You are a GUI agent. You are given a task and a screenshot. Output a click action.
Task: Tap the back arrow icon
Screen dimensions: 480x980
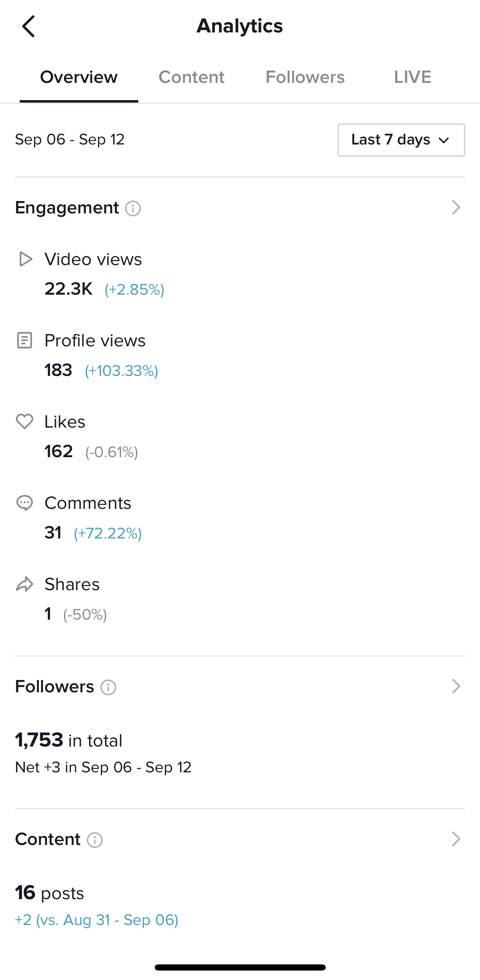pyautogui.click(x=28, y=27)
